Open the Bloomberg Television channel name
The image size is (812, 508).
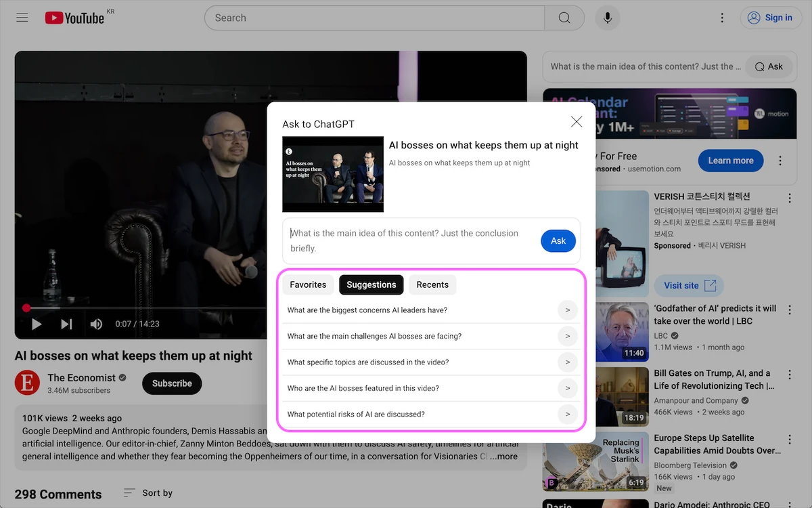[690, 465]
